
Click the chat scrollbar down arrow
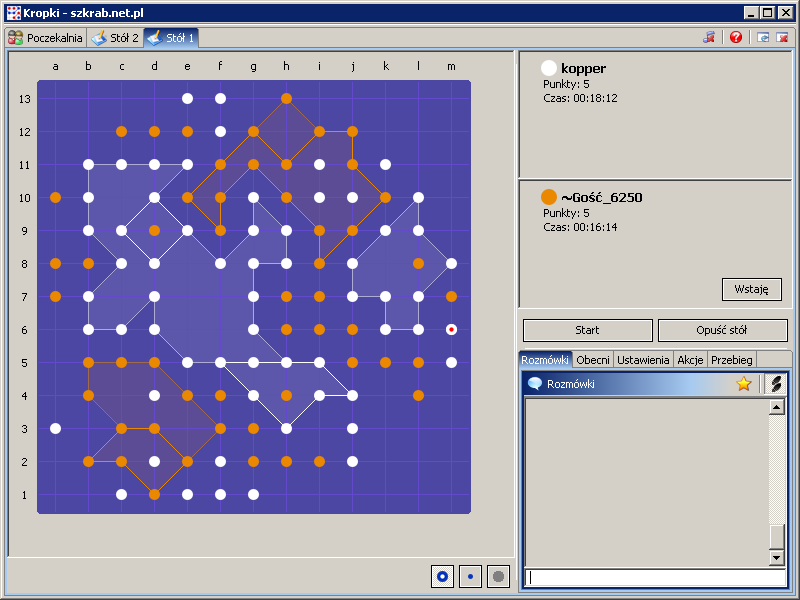coord(777,557)
